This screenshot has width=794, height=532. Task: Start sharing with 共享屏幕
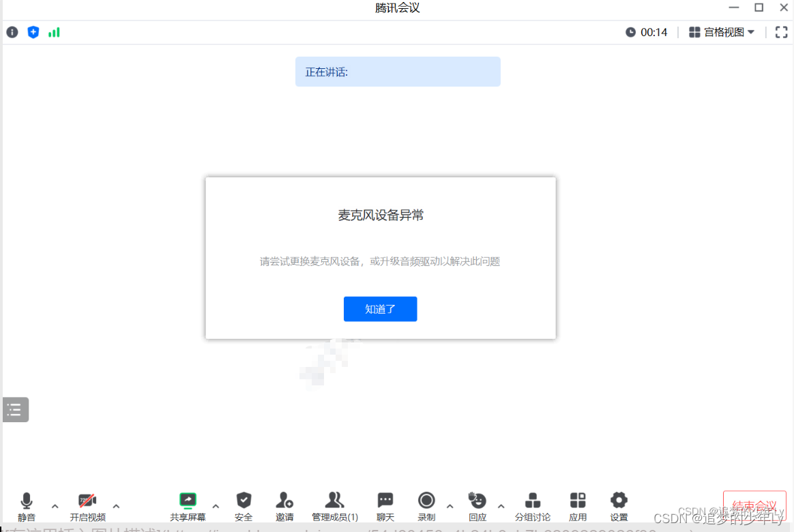point(188,506)
